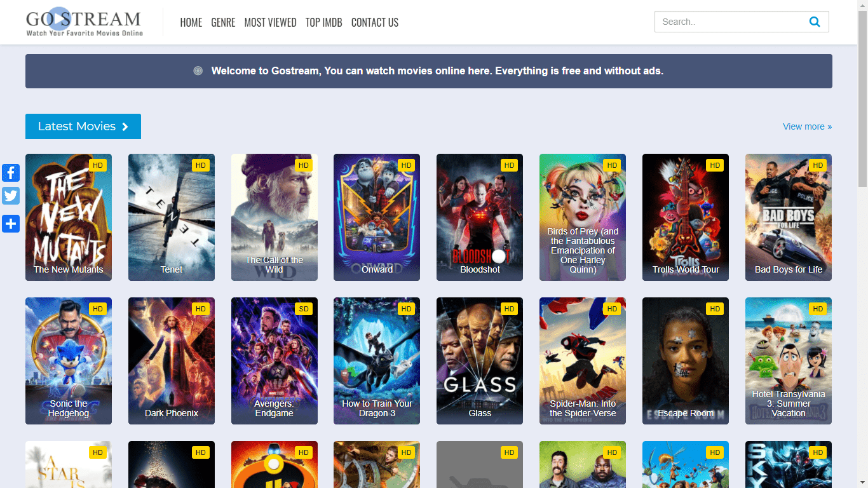Screen dimensions: 868x488
Task: Click the Latest Movies button
Action: click(83, 126)
